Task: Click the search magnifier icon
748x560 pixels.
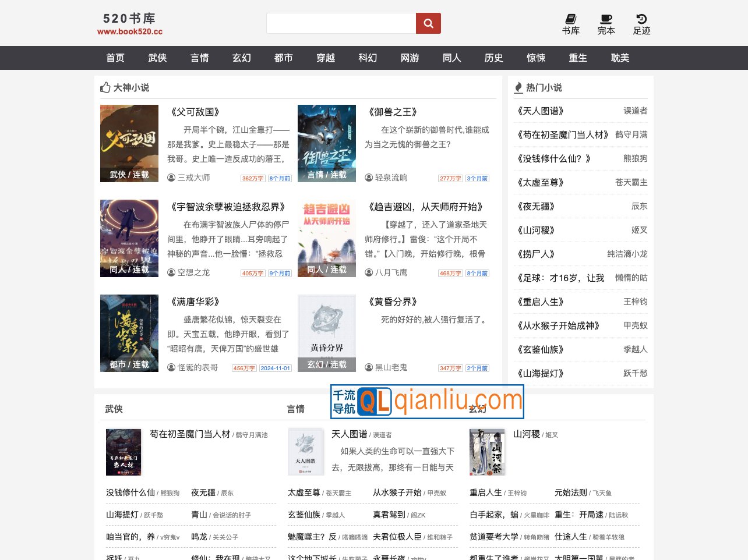Action: (x=428, y=23)
